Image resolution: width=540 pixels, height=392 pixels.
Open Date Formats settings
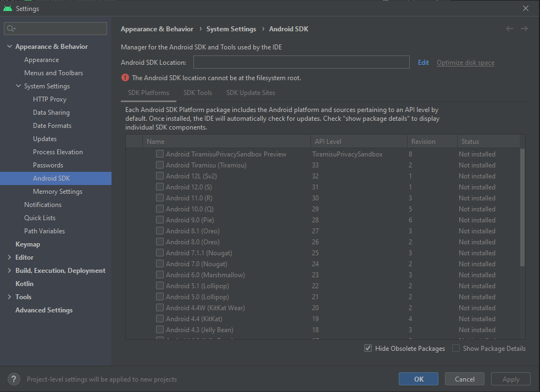52,126
